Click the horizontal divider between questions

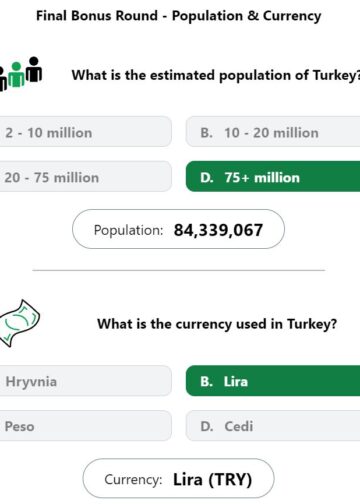click(x=179, y=270)
